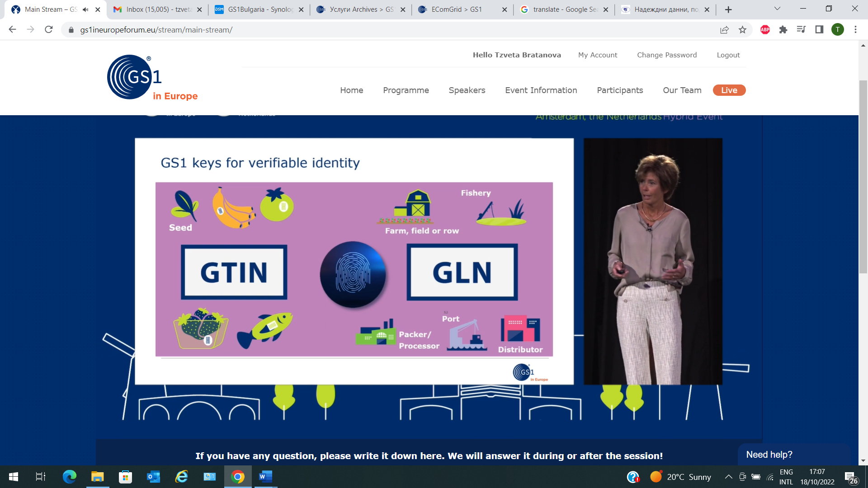This screenshot has width=868, height=488.
Task: Bookmark this page with the star icon
Action: pos(742,30)
